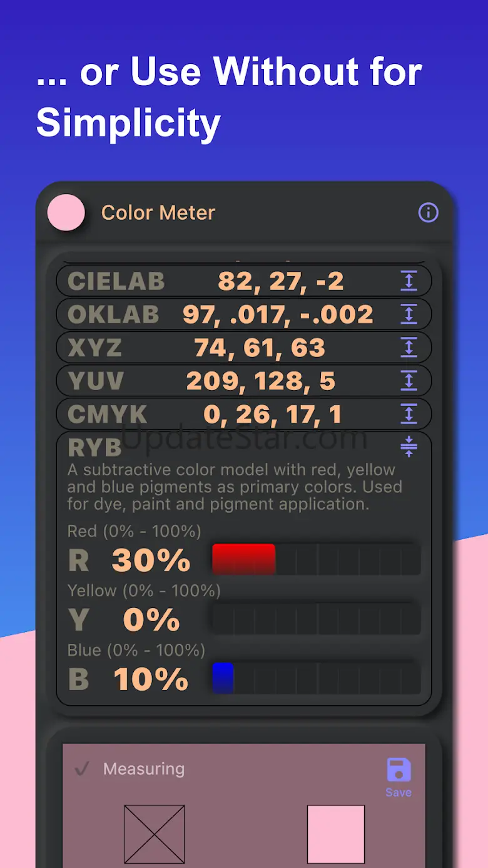488x868 pixels.
Task: Select the pink square color sample
Action: 336,834
